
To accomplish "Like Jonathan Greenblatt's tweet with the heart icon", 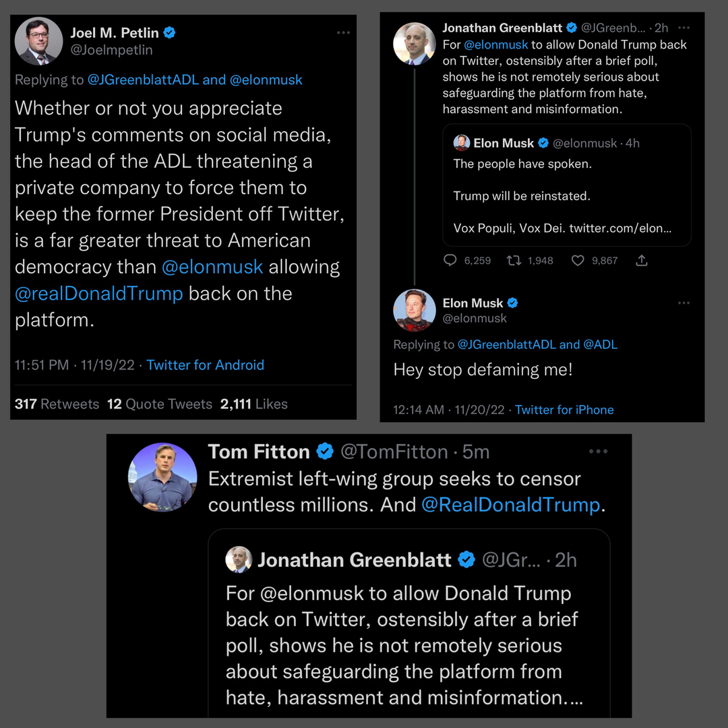I will (x=578, y=260).
